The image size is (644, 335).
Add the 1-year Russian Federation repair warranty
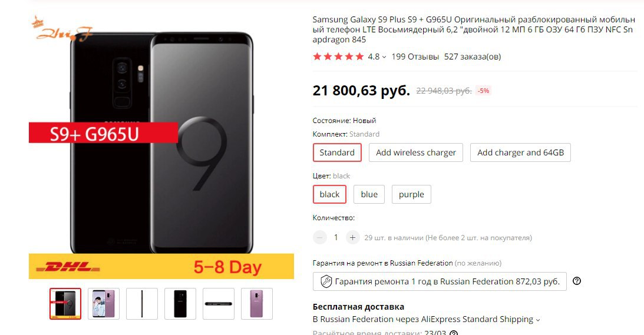pyautogui.click(x=440, y=281)
